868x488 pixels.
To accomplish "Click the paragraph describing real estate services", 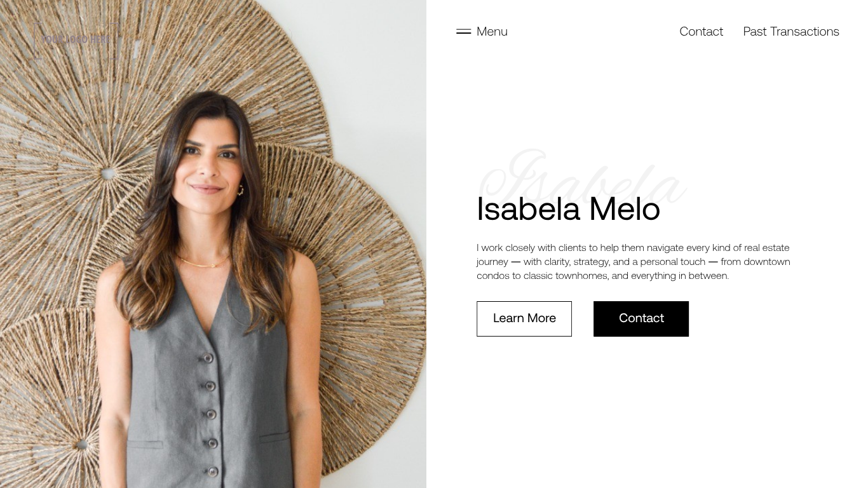I will [x=634, y=262].
